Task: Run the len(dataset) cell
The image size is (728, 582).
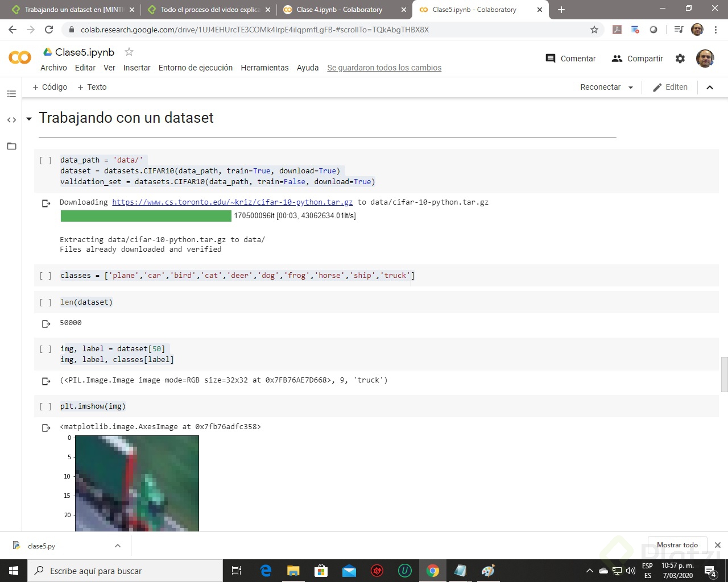Action: 45,302
